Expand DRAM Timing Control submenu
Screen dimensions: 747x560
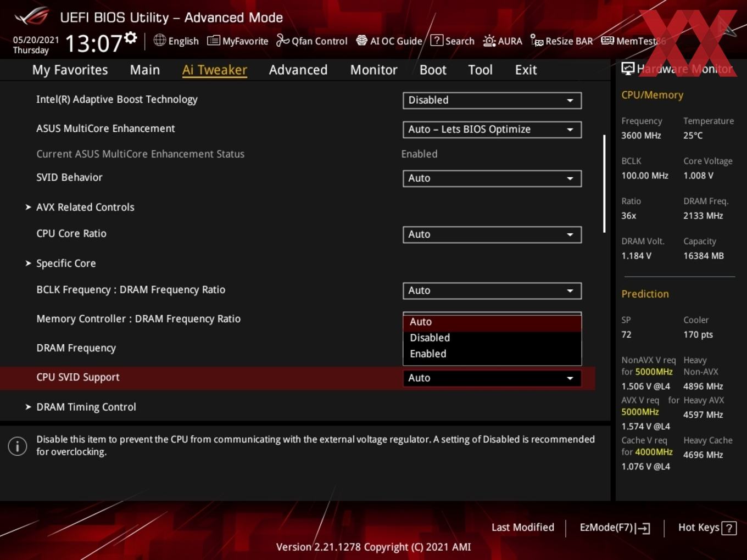[x=86, y=407]
